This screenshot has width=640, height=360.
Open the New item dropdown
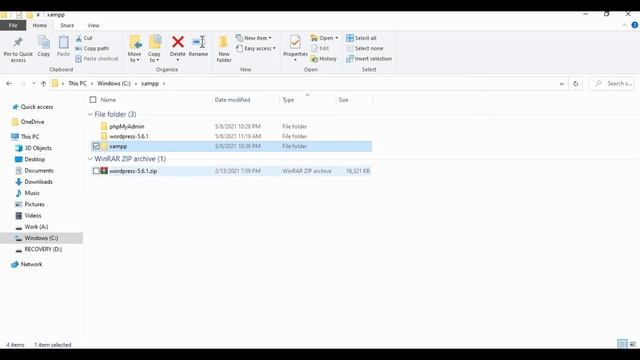253,38
